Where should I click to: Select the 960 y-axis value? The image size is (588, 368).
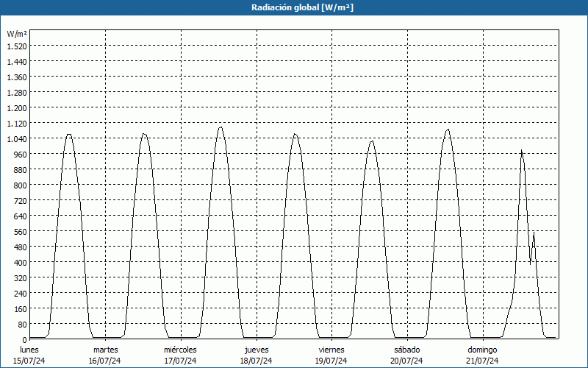tap(21, 155)
